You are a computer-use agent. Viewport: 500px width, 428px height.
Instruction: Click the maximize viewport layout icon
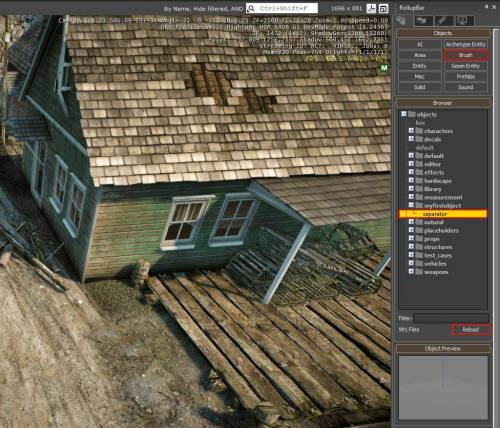(384, 9)
